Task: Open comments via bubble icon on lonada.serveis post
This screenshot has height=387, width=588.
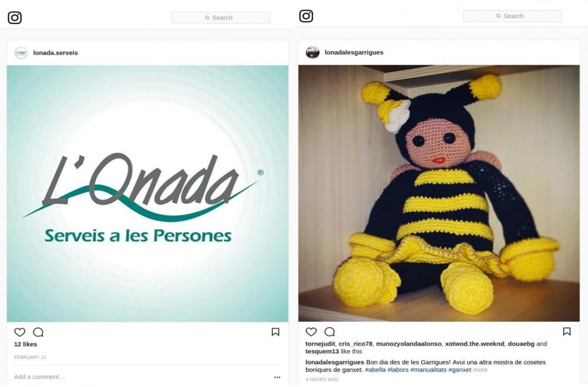Action: [38, 332]
